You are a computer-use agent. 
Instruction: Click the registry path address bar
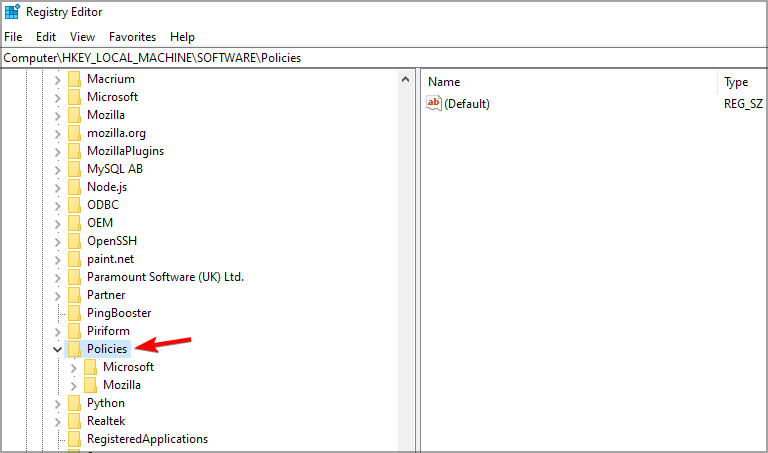(384, 58)
